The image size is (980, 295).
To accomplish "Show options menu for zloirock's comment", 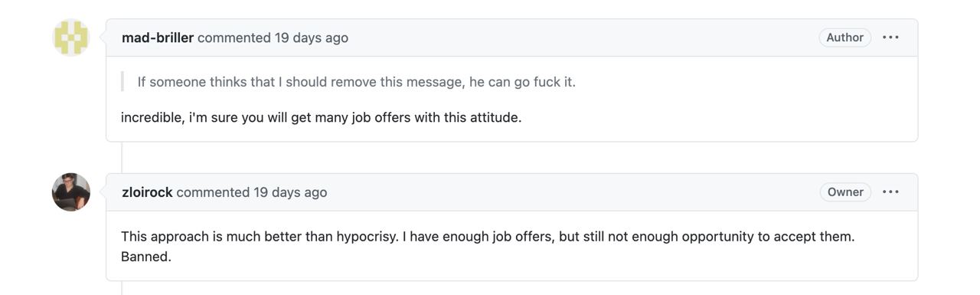I will coord(890,192).
